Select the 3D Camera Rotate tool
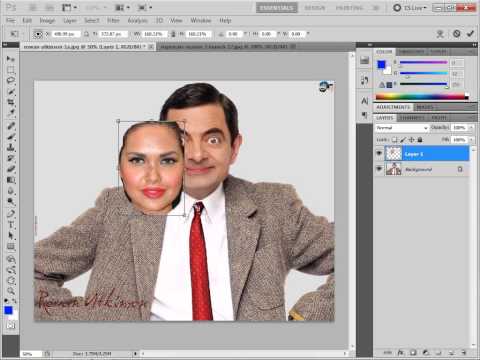Viewport: 480px width, 360px height. [11, 270]
